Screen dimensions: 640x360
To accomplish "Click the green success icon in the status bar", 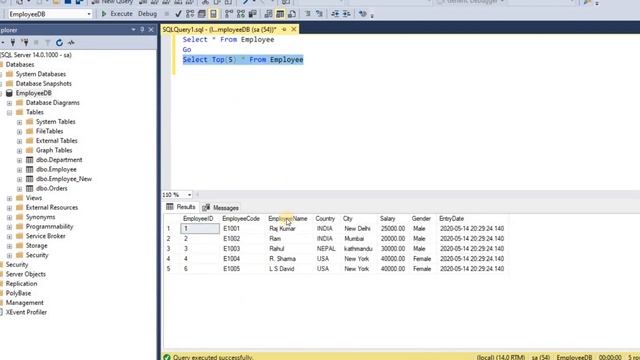I will [x=167, y=357].
